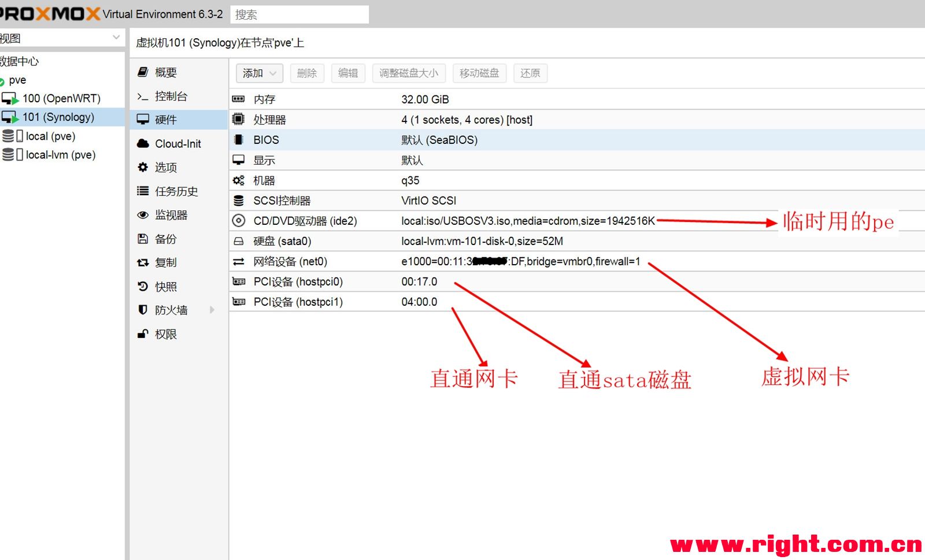The height and width of the screenshot is (560, 925).
Task: Click inside the 搜索 search field
Action: pyautogui.click(x=299, y=14)
